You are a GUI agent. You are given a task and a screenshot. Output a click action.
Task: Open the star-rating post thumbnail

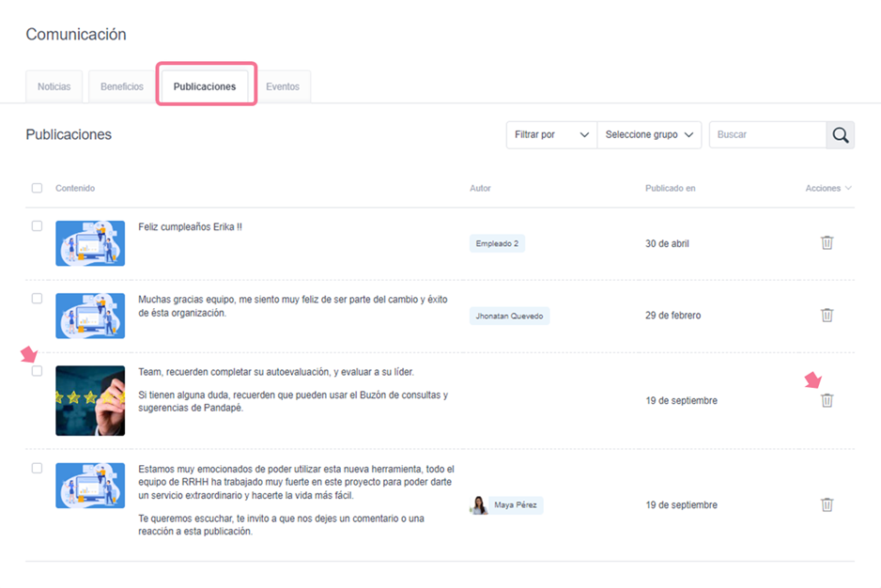point(90,400)
